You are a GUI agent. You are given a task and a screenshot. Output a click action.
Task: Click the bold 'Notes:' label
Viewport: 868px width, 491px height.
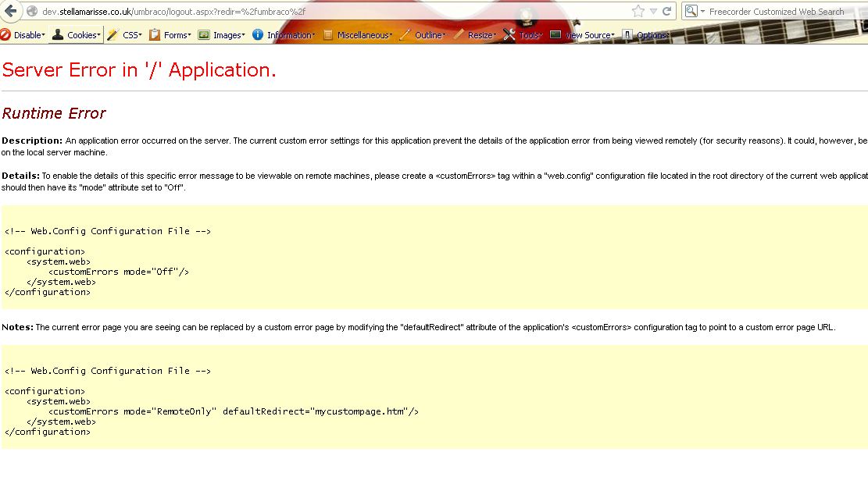point(18,327)
